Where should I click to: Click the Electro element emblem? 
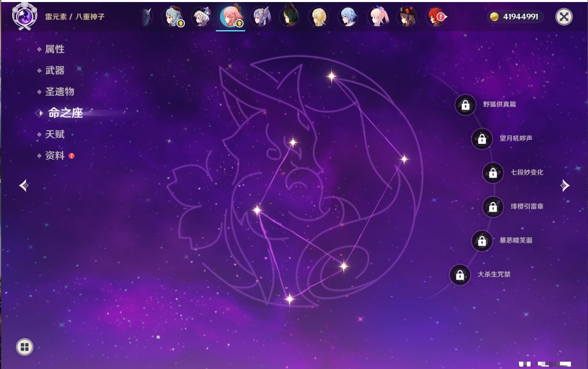24,16
